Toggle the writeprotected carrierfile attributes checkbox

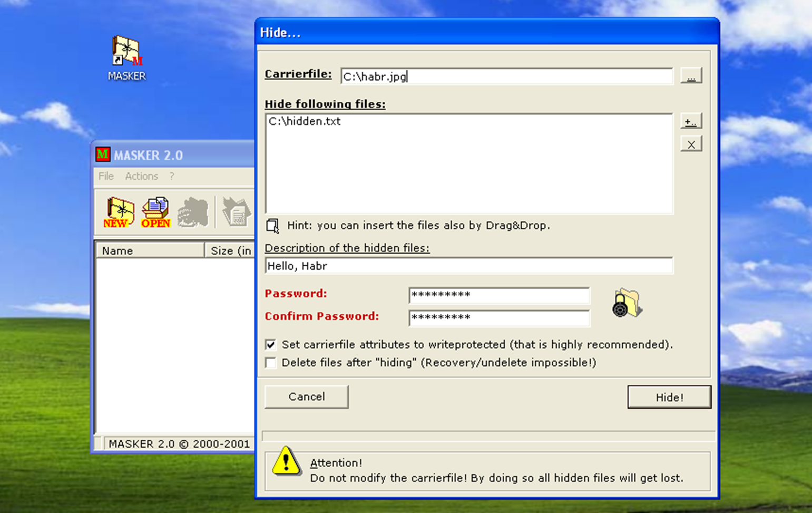point(271,345)
